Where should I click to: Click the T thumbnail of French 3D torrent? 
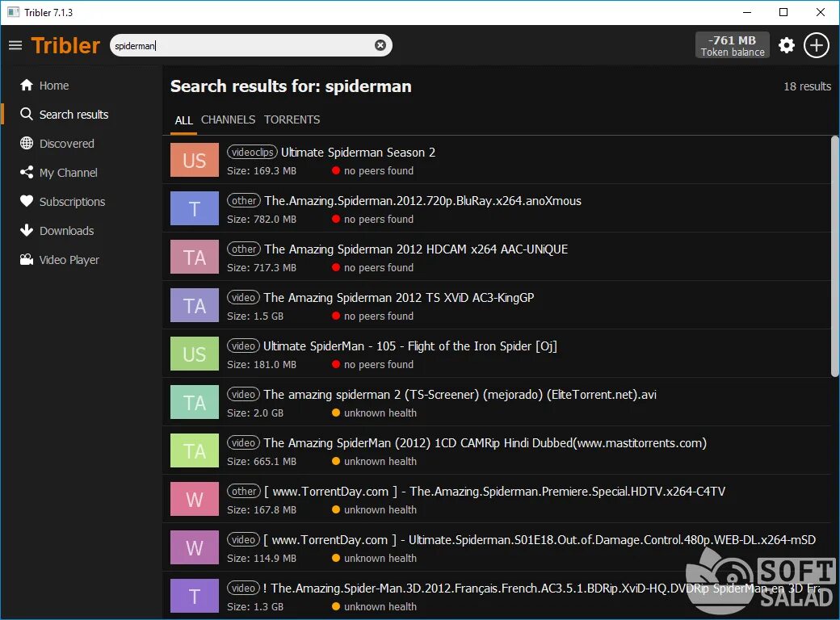tap(195, 596)
